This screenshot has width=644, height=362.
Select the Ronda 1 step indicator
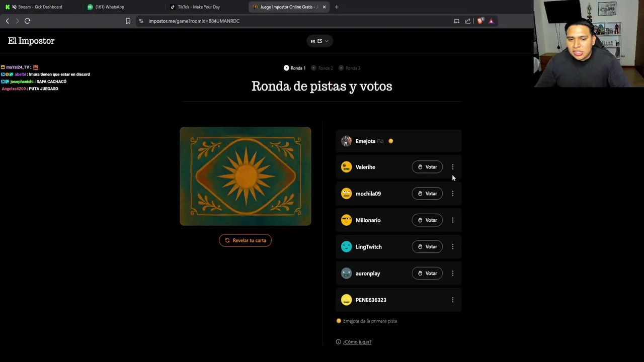(x=294, y=68)
